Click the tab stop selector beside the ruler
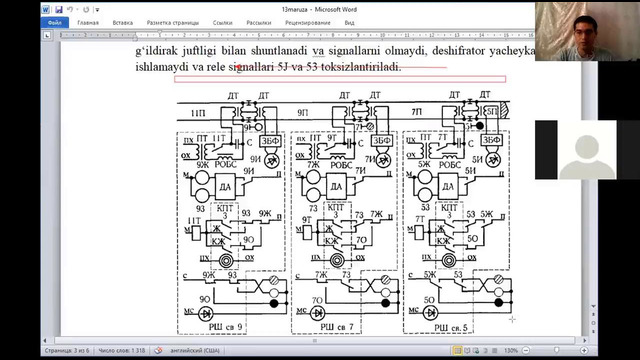 tap(47, 36)
